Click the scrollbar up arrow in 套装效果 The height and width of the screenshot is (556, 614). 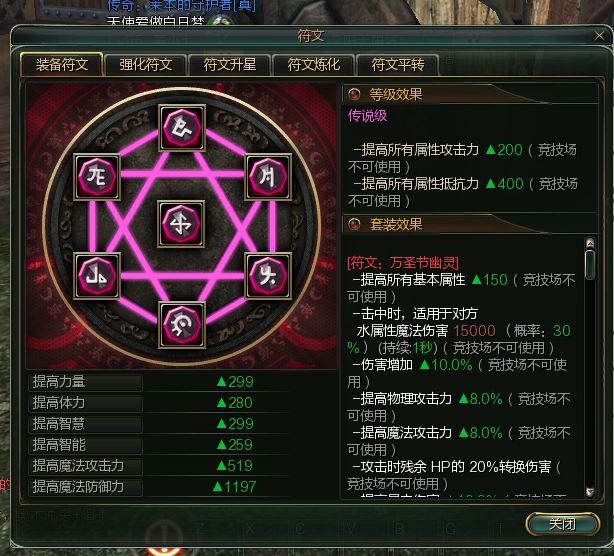(590, 243)
